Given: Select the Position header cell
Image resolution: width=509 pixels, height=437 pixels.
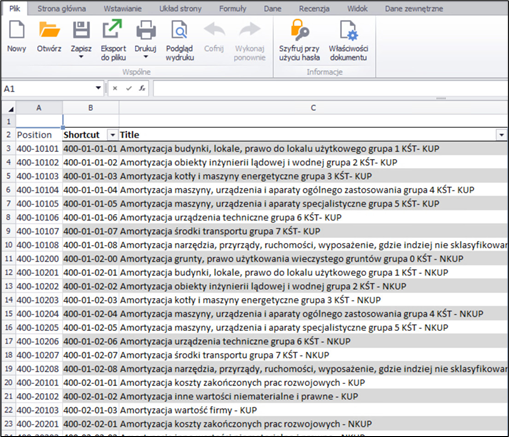Looking at the screenshot, I should pyautogui.click(x=39, y=135).
